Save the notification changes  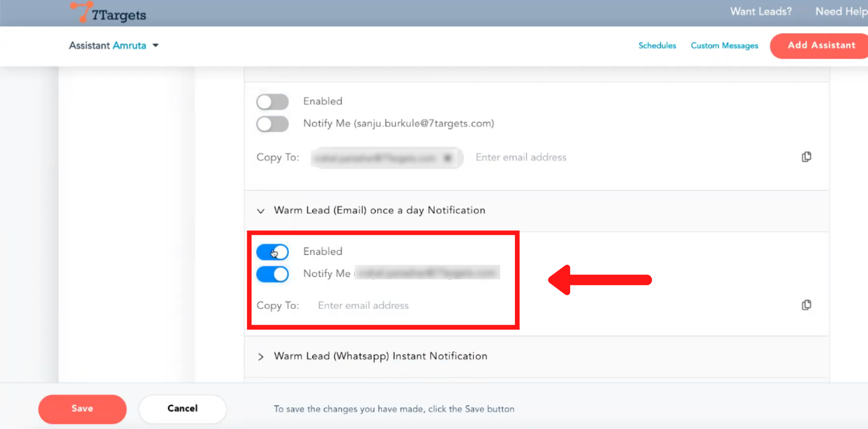[x=82, y=409]
